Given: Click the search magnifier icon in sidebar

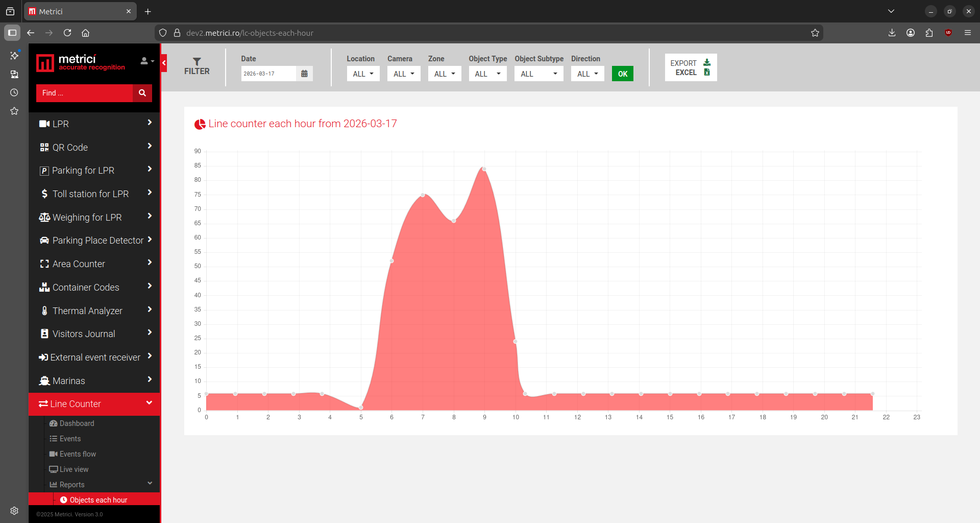Looking at the screenshot, I should (142, 93).
